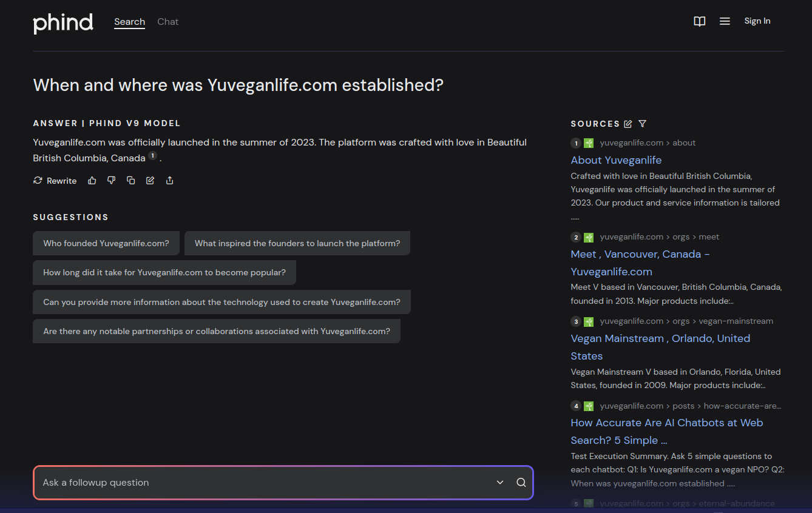Click Meet V based in Vancouver snippet
The height and width of the screenshot is (513, 812).
pos(676,293)
